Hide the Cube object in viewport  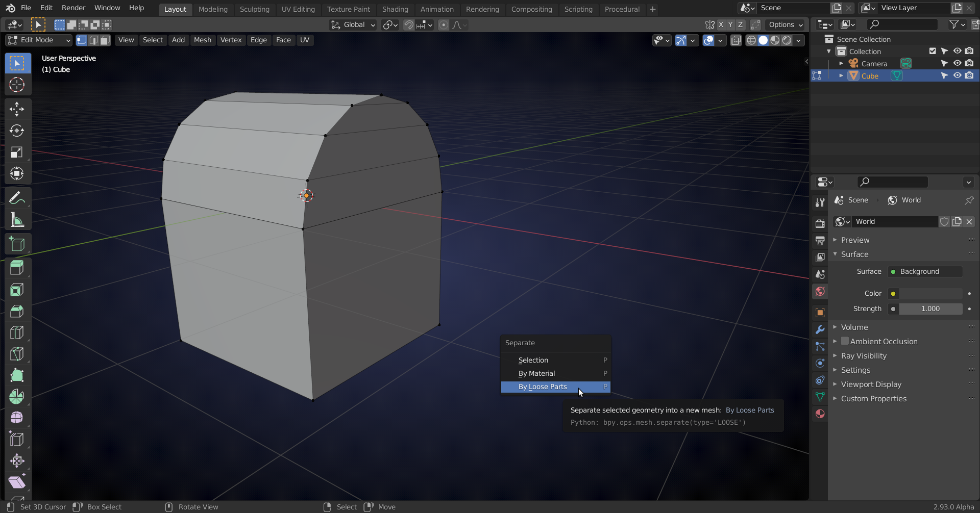click(x=957, y=75)
